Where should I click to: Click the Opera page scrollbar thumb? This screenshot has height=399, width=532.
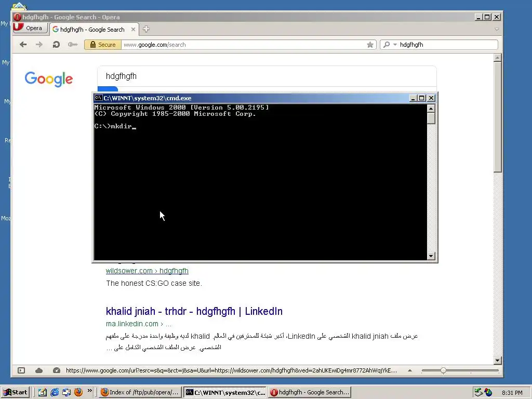(497, 117)
